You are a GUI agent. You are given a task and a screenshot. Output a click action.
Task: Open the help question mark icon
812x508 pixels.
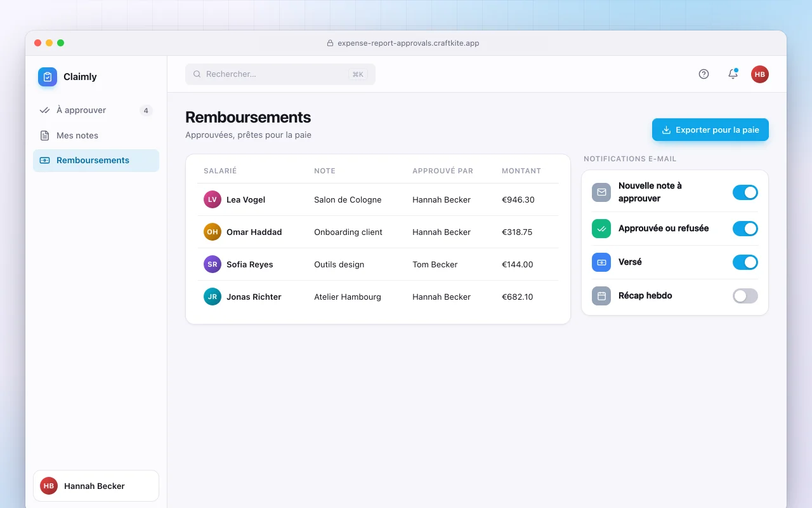704,74
